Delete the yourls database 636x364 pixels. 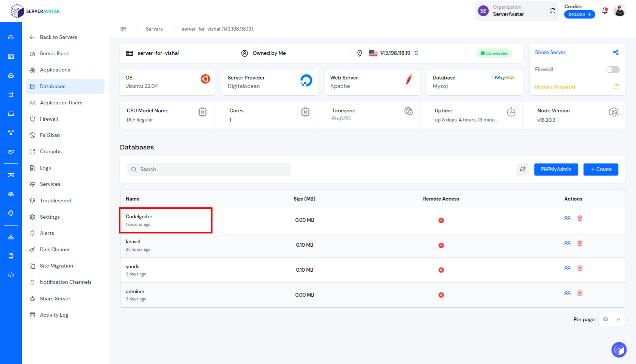[580, 268]
